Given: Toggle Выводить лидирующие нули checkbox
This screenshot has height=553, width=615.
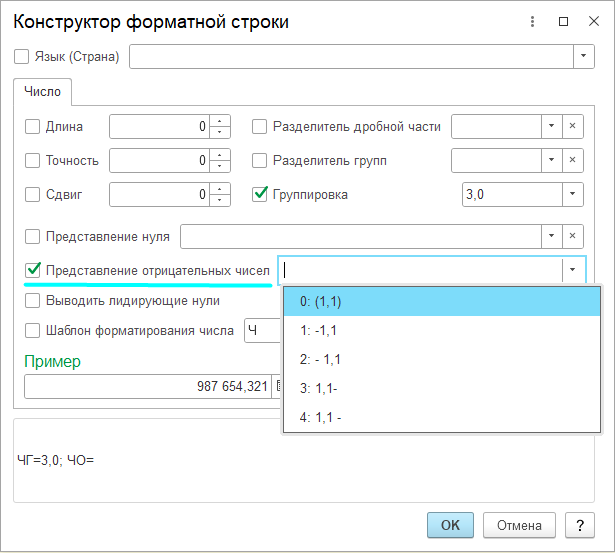Looking at the screenshot, I should tap(32, 300).
